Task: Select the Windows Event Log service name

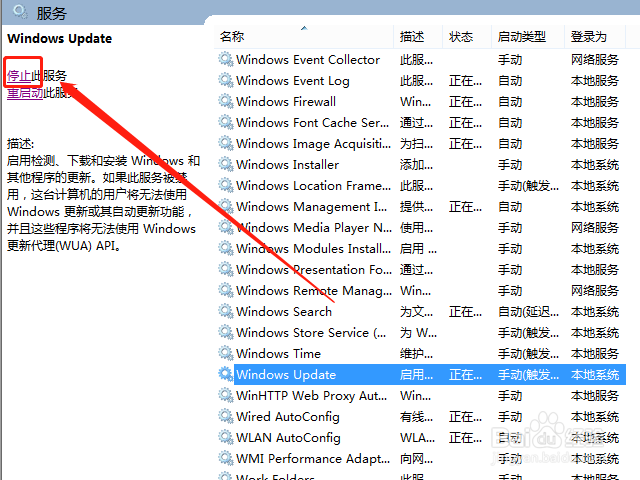Action: point(293,81)
